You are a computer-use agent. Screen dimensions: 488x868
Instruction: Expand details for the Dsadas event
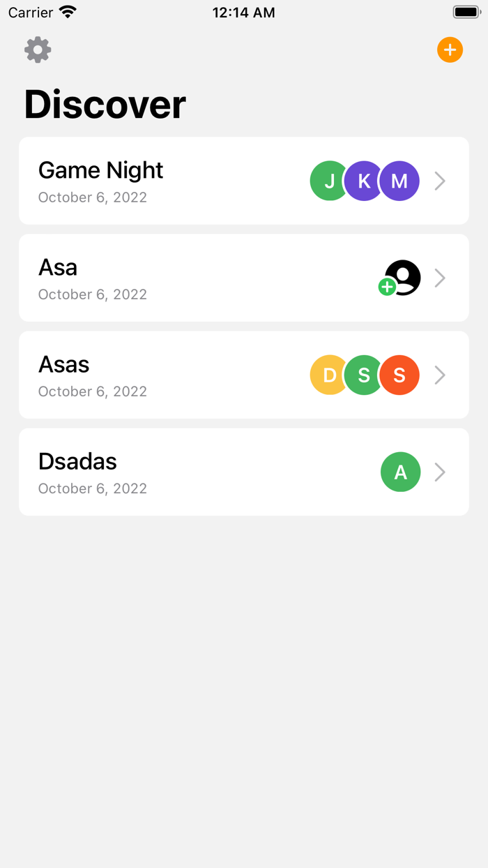[440, 472]
